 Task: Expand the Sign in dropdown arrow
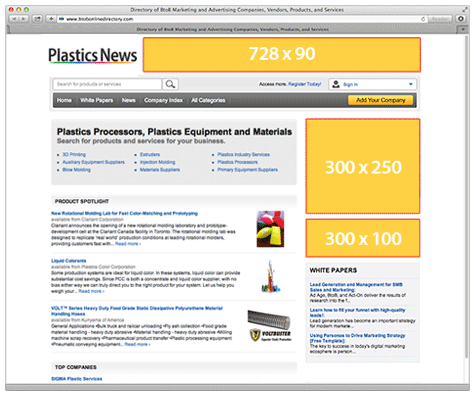411,84
